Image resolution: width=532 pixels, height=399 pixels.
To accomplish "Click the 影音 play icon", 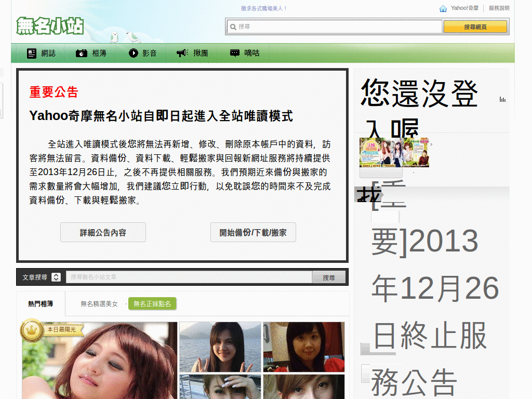I will pyautogui.click(x=134, y=53).
